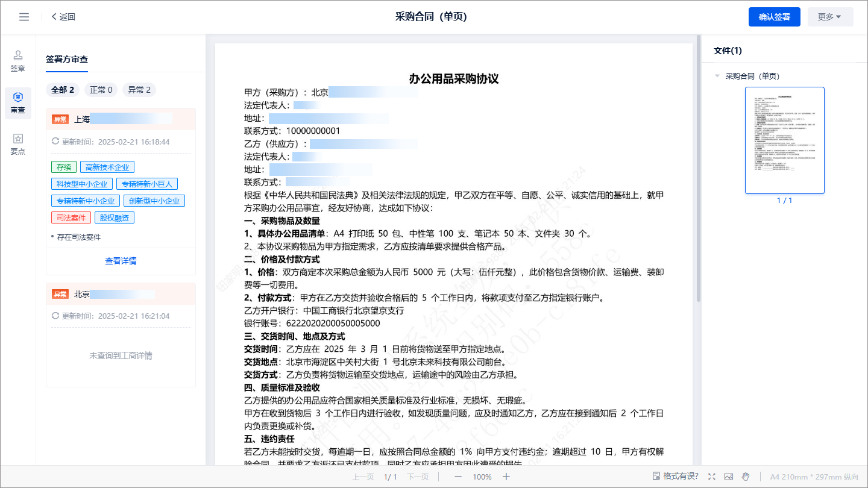Select the 北京 company card header

121,294
